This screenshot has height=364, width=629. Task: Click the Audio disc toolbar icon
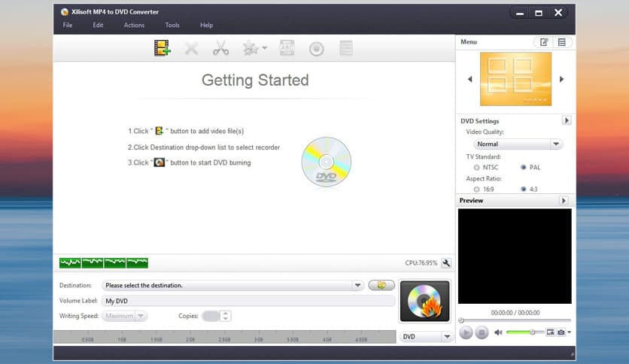(x=317, y=49)
